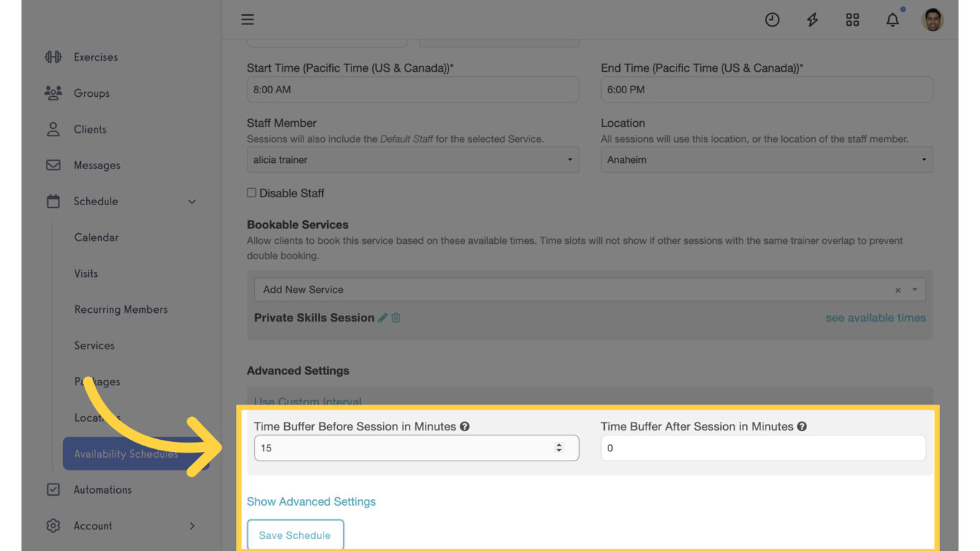Open the hamburger navigation menu
The width and height of the screenshot is (980, 551).
[x=248, y=19]
